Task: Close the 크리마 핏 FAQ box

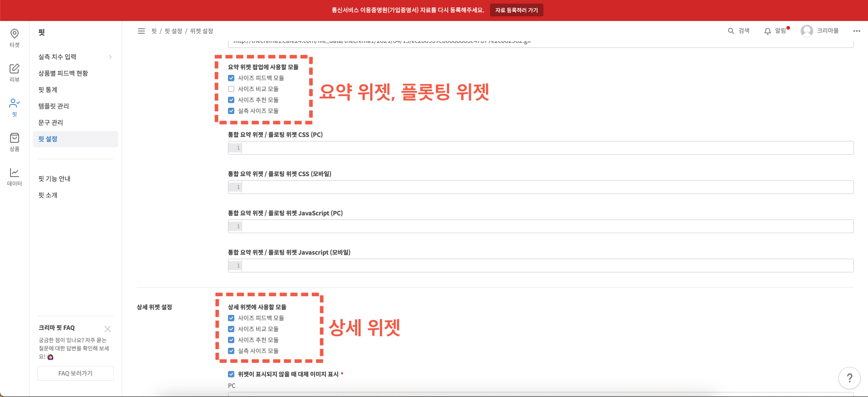Action: 108,329
